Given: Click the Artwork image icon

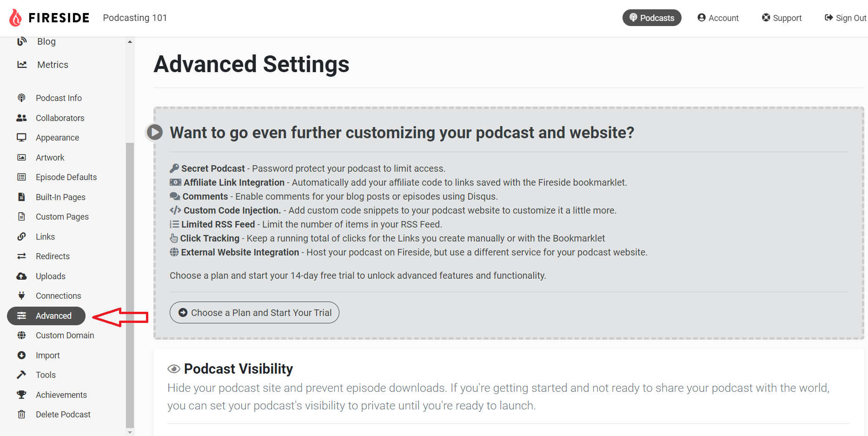Looking at the screenshot, I should pos(21,157).
